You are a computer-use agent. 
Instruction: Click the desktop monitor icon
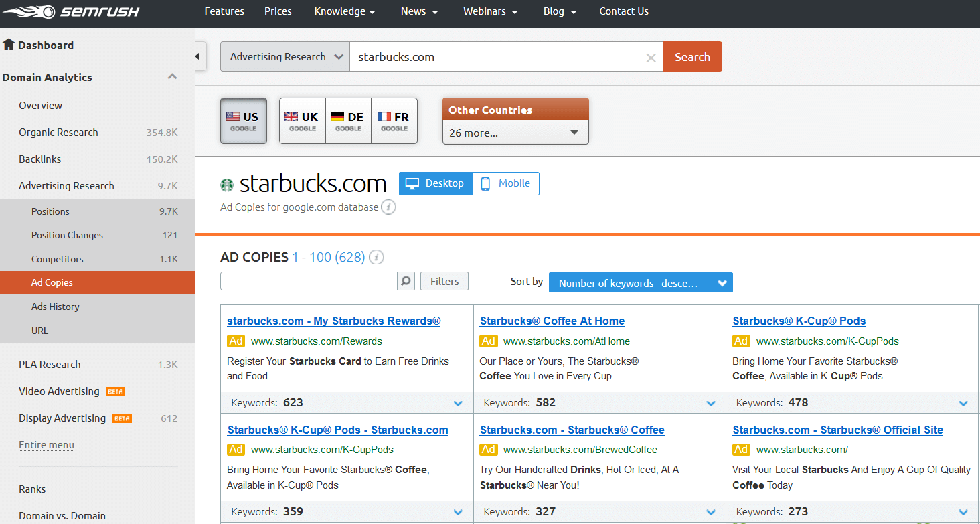[x=412, y=183]
